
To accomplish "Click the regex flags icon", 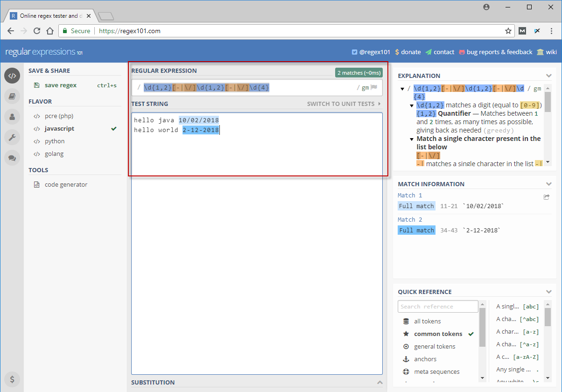I will pos(374,87).
